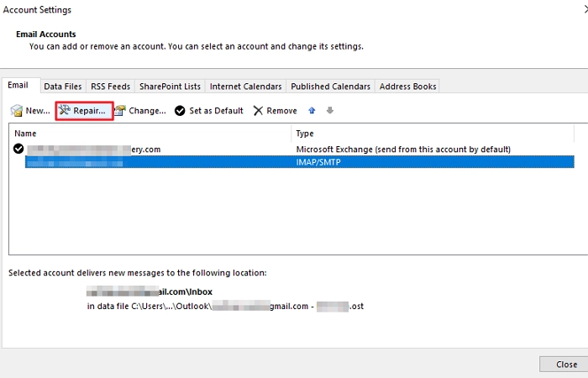This screenshot has height=378, width=588.
Task: Click the Set as Default checkmark icon
Action: pyautogui.click(x=180, y=111)
